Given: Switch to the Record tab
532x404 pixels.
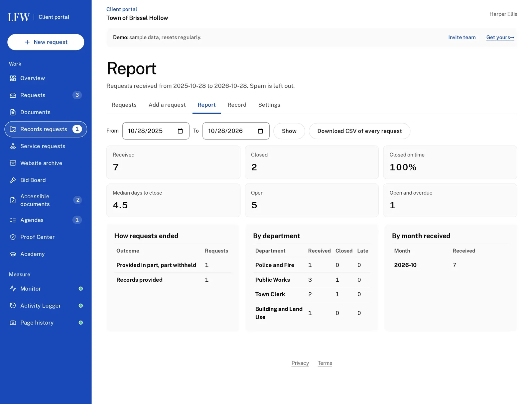Looking at the screenshot, I should pyautogui.click(x=237, y=105).
